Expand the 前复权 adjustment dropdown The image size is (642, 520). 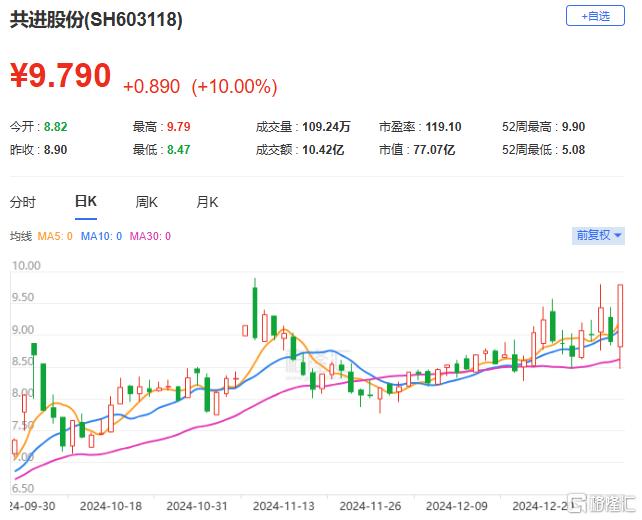(x=598, y=236)
